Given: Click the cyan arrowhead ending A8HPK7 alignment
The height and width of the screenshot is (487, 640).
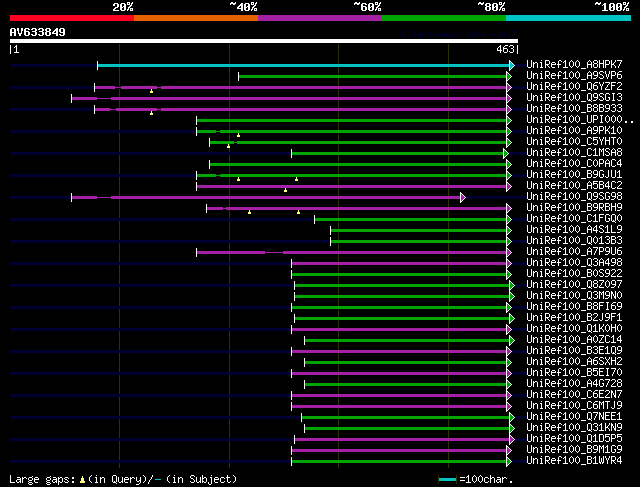Looking at the screenshot, I should point(512,65).
